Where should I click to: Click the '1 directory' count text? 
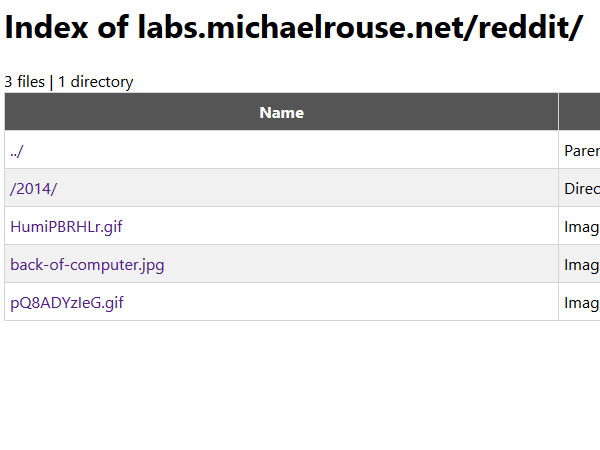click(96, 82)
